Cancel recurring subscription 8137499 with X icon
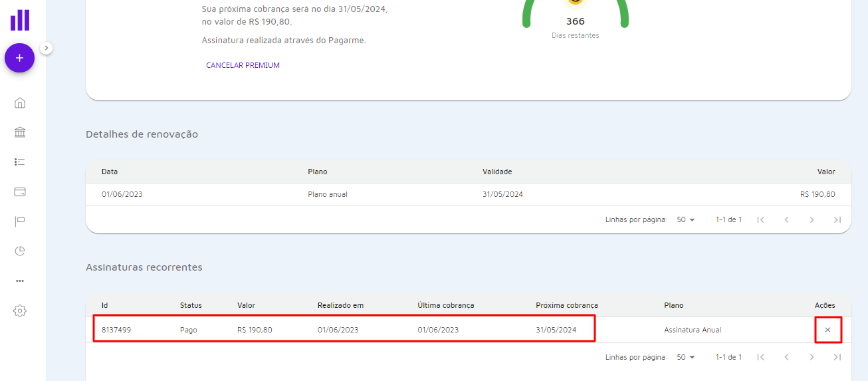This screenshot has height=381, width=868. coord(827,330)
